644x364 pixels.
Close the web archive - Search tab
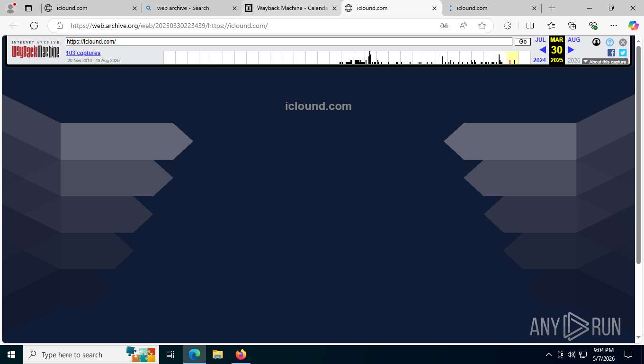[234, 8]
